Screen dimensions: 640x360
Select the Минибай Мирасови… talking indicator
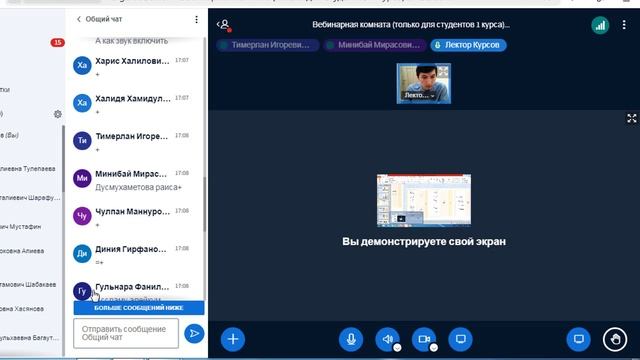coord(374,45)
